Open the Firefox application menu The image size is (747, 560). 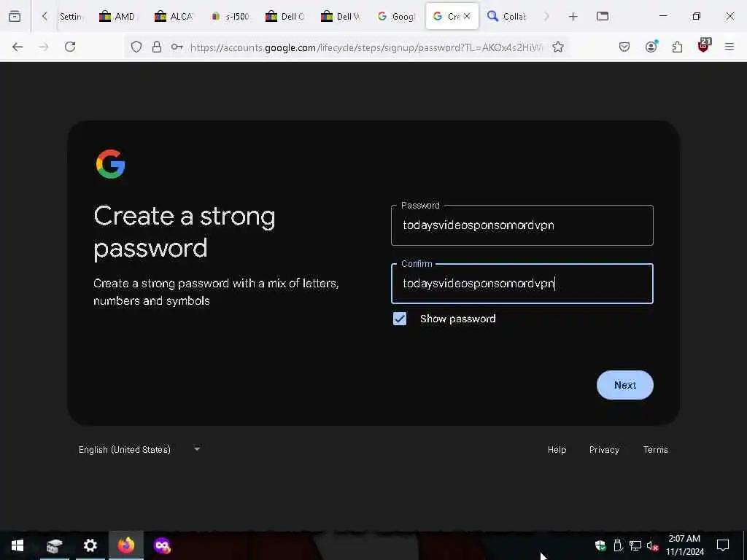729,47
